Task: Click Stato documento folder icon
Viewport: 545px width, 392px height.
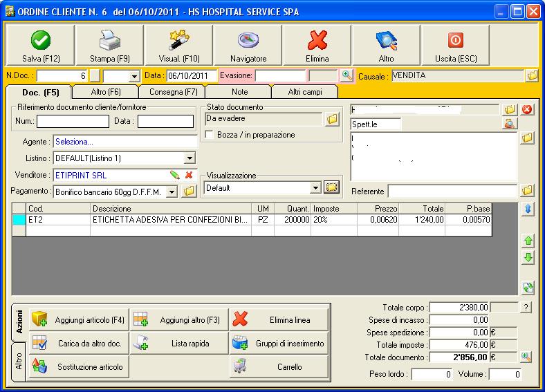Action: point(332,119)
